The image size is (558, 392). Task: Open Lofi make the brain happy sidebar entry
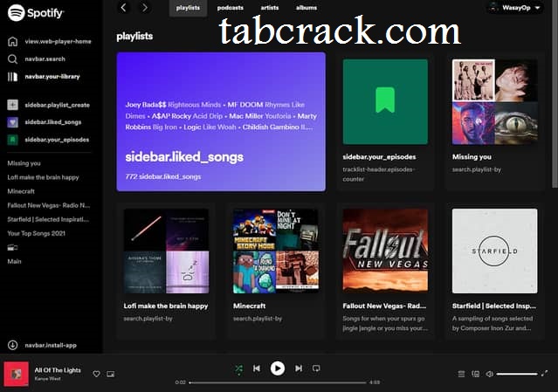(x=43, y=177)
